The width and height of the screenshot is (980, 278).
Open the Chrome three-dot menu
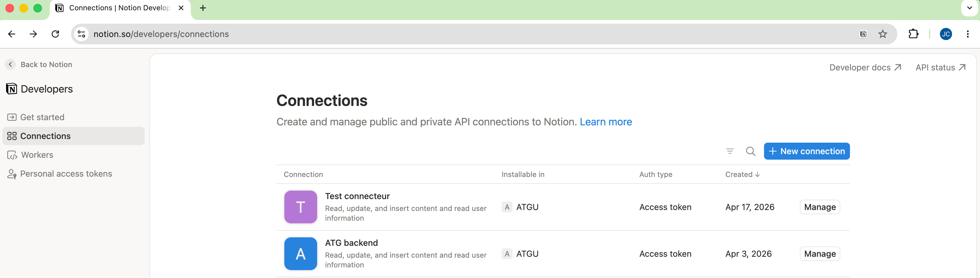coord(968,34)
